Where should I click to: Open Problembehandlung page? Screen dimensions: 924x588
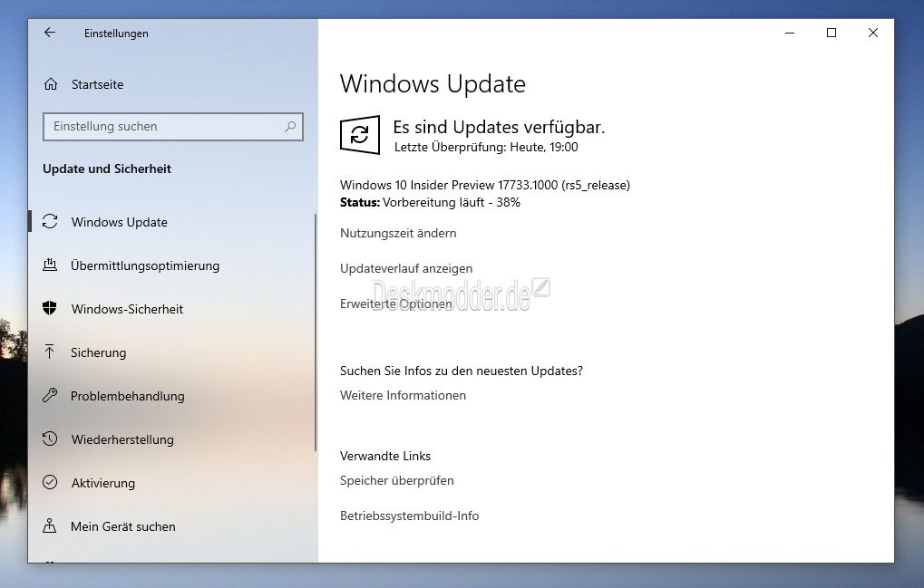(127, 396)
